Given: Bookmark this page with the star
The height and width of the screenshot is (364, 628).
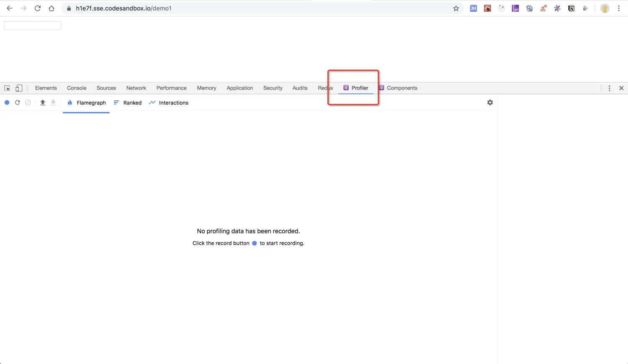Looking at the screenshot, I should pos(456,8).
